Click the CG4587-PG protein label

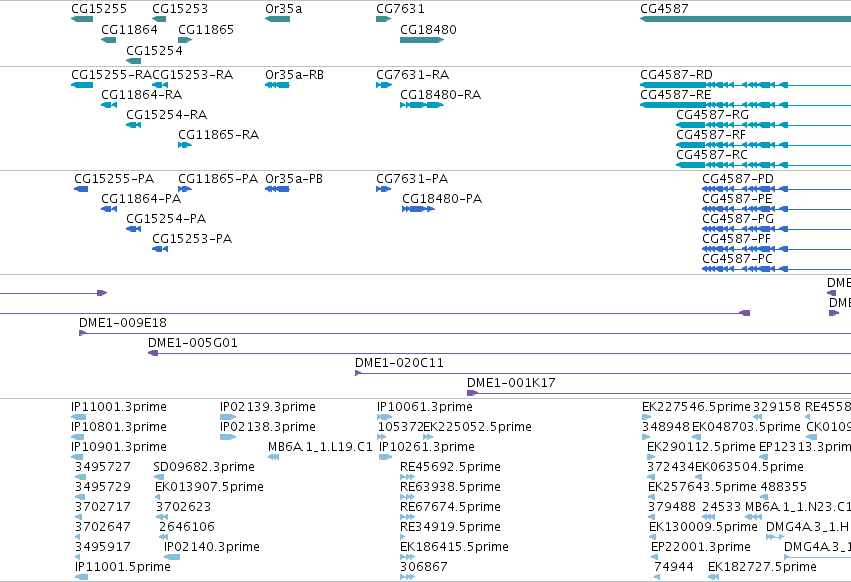(738, 218)
